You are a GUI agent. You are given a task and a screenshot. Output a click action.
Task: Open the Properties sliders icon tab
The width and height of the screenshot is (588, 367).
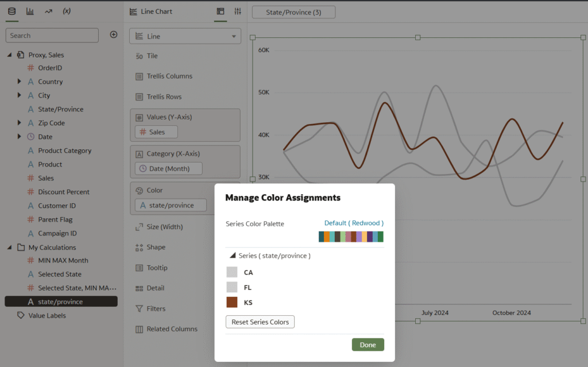(238, 11)
